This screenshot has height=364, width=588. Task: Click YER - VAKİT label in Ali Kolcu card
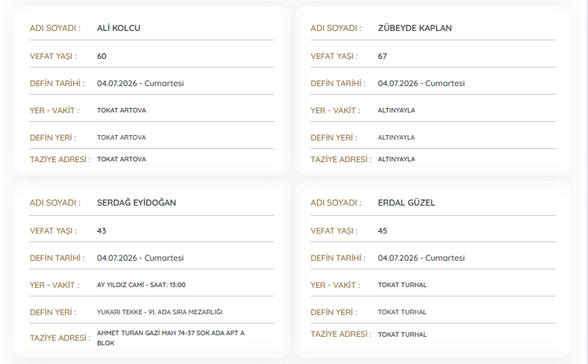pos(54,110)
